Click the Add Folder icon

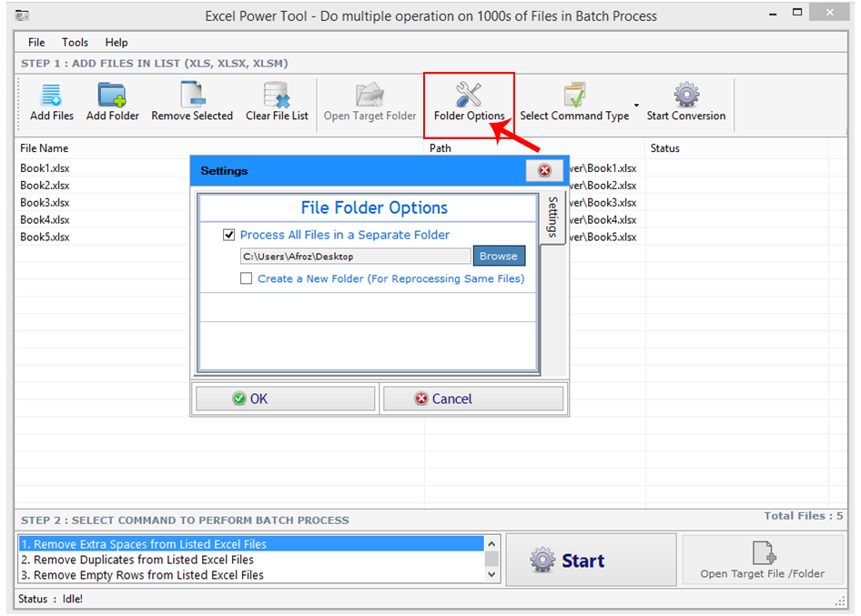coord(112,95)
